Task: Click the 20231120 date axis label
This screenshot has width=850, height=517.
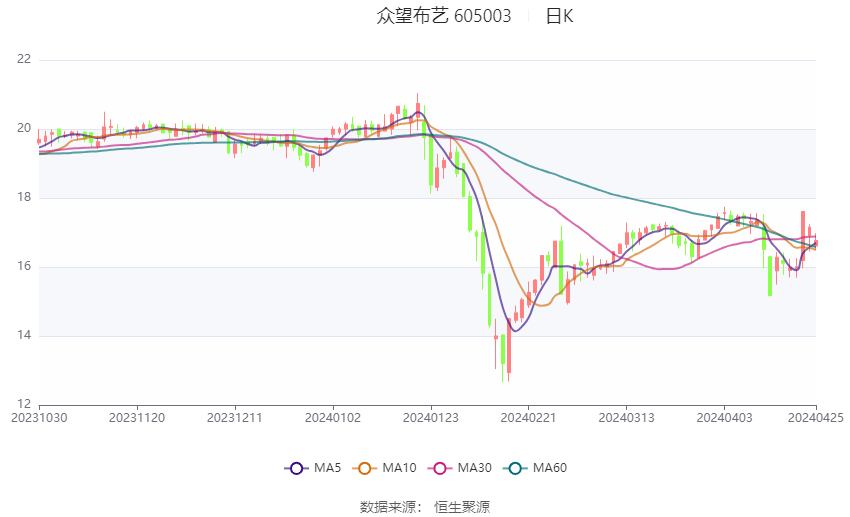Action: click(137, 418)
